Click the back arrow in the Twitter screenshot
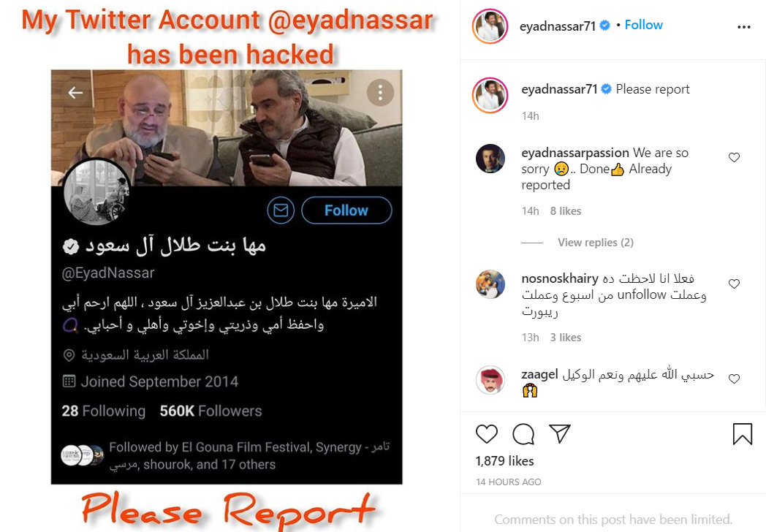This screenshot has height=532, width=766. 75,92
